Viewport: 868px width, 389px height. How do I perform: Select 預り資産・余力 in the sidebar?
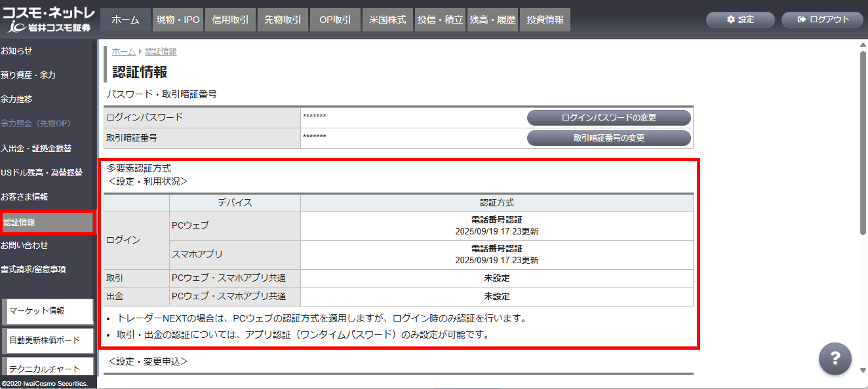pyautogui.click(x=28, y=75)
